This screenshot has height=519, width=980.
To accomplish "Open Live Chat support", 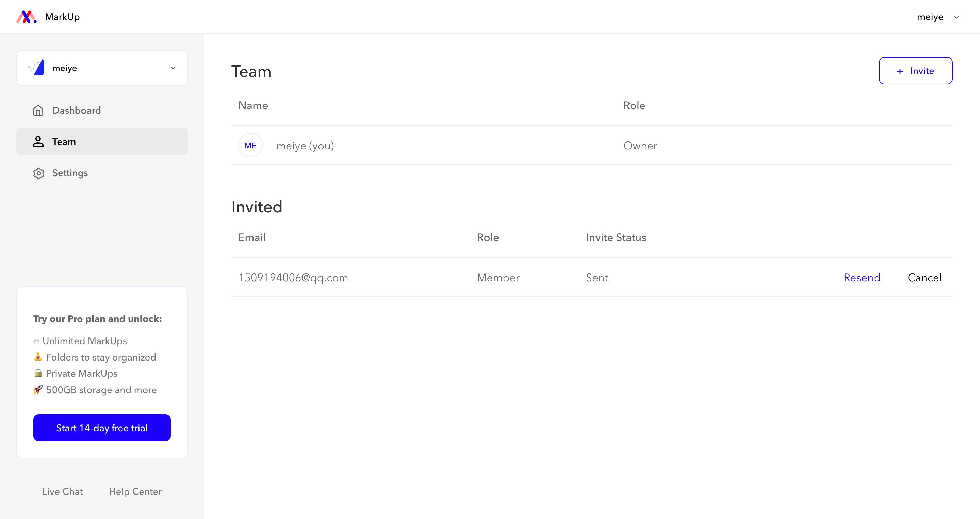I will tap(62, 492).
